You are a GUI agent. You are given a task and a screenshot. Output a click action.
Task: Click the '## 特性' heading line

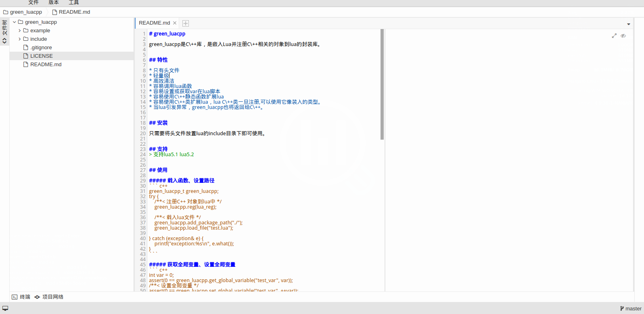pos(158,60)
